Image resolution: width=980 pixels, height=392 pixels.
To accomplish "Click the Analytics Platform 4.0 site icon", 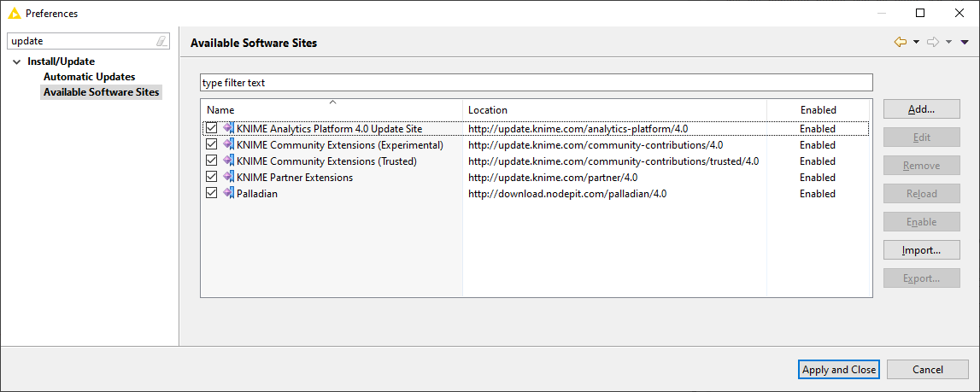I will coord(229,129).
